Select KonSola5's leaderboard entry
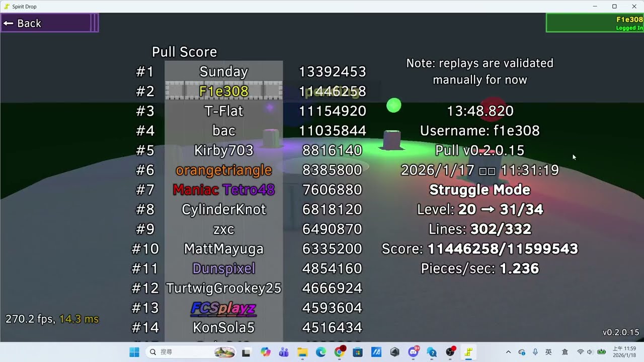644x362 pixels. tap(224, 328)
